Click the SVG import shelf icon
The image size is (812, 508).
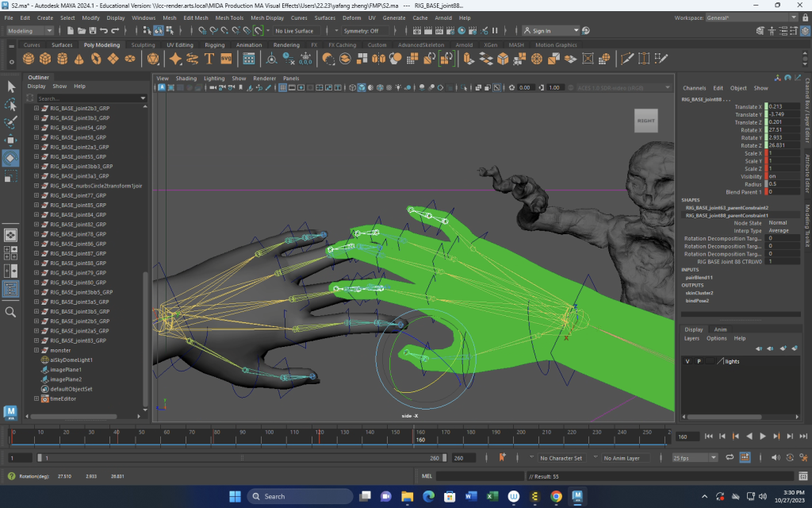click(x=225, y=60)
